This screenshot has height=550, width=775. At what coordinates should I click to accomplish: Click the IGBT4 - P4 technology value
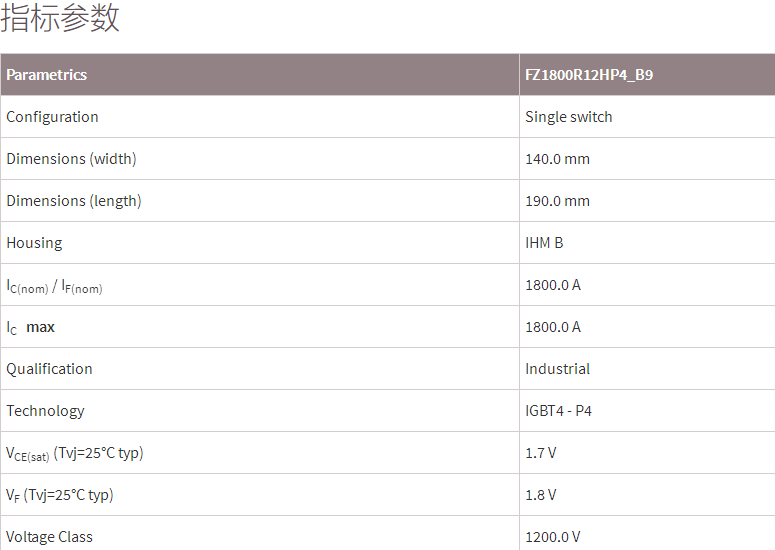558,411
